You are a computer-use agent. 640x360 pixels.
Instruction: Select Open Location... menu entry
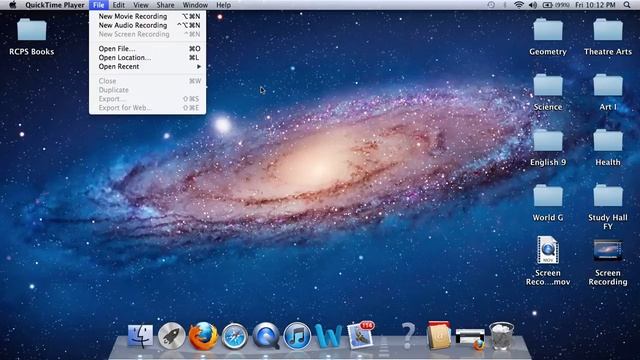click(148, 58)
